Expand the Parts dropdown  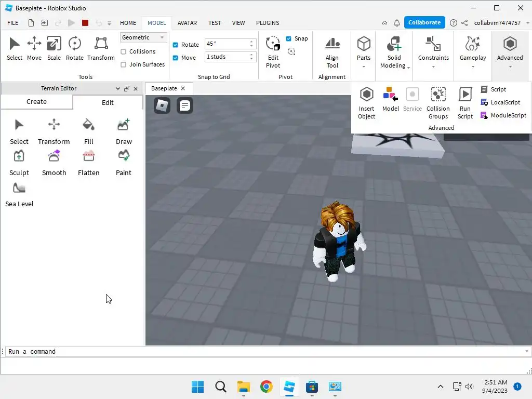[x=364, y=67]
